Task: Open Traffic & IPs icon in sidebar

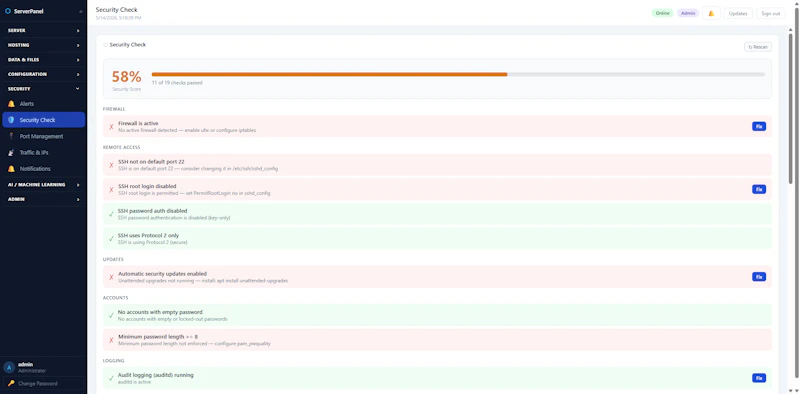Action: pyautogui.click(x=11, y=153)
